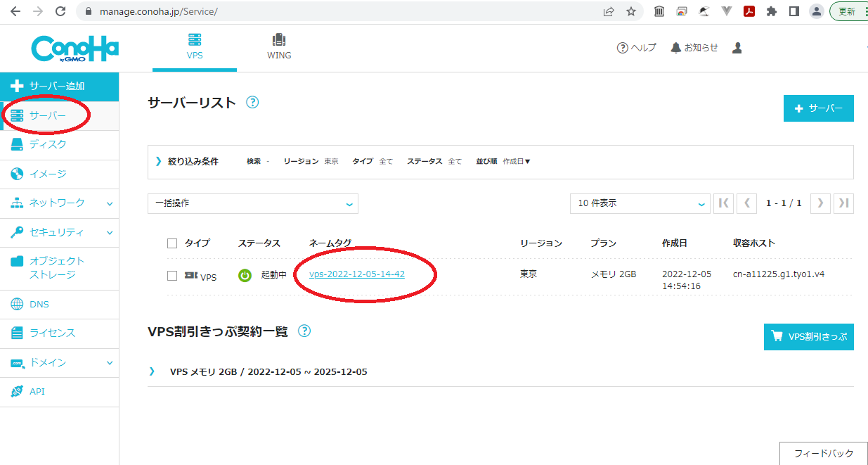The width and height of the screenshot is (868, 465).
Task: Expand the VPS メモリ 2GB contract entry
Action: [267, 371]
